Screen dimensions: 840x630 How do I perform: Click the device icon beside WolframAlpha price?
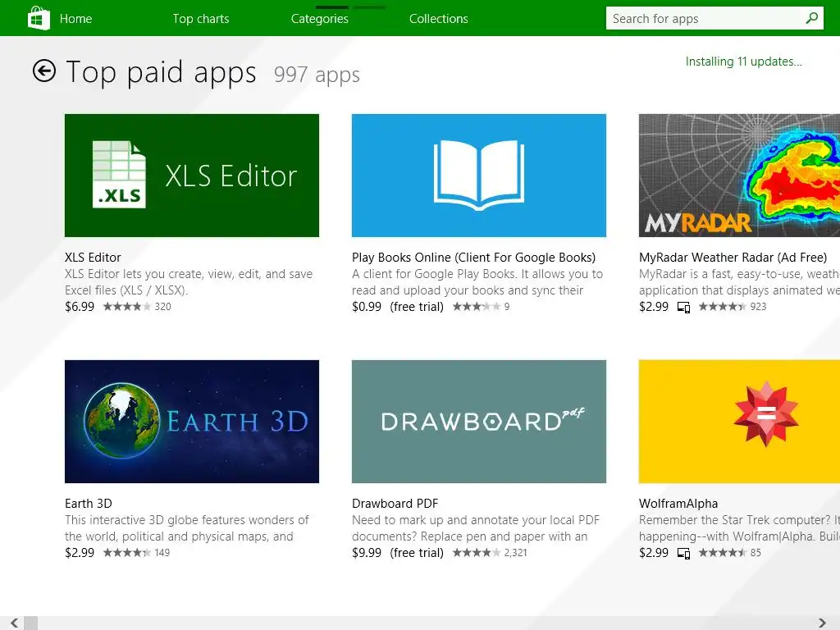(x=683, y=553)
